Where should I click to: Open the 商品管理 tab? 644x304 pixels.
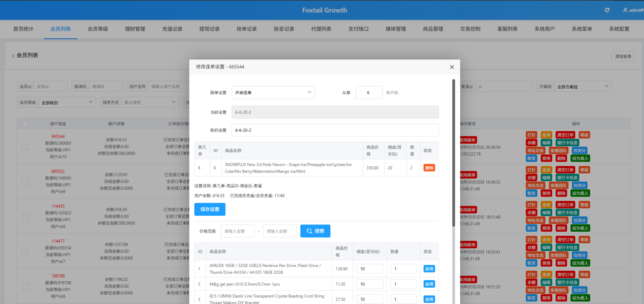[x=433, y=29]
